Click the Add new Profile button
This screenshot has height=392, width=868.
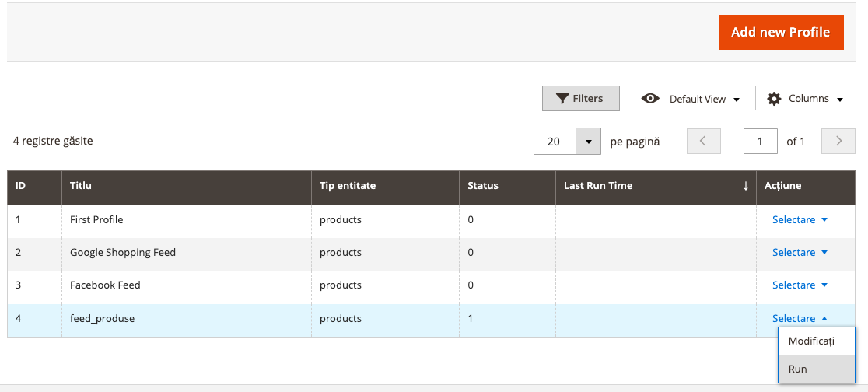[x=781, y=32]
